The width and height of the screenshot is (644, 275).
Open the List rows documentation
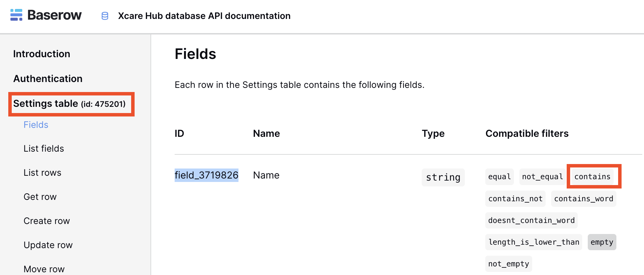(x=42, y=173)
